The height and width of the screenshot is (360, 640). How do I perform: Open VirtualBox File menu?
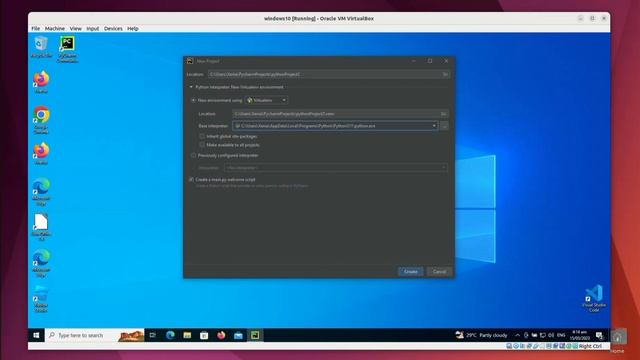click(36, 29)
